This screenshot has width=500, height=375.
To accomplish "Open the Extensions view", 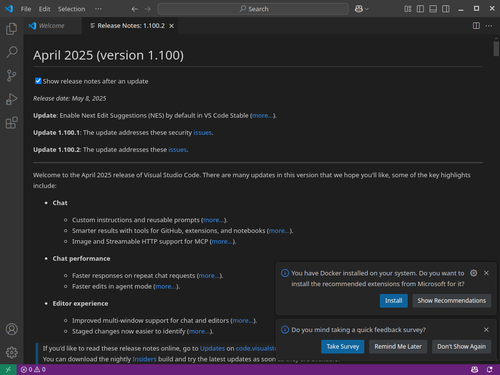I will click(12, 123).
